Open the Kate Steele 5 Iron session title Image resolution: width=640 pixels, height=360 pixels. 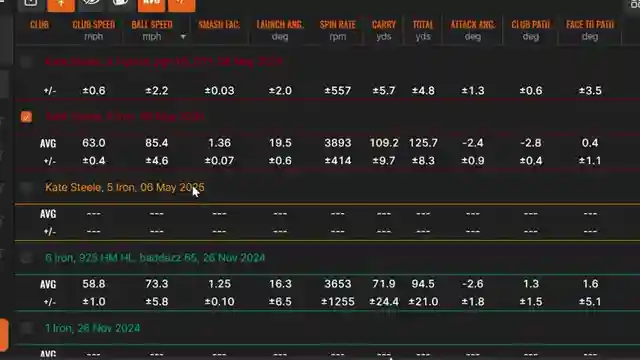pyautogui.click(x=124, y=187)
